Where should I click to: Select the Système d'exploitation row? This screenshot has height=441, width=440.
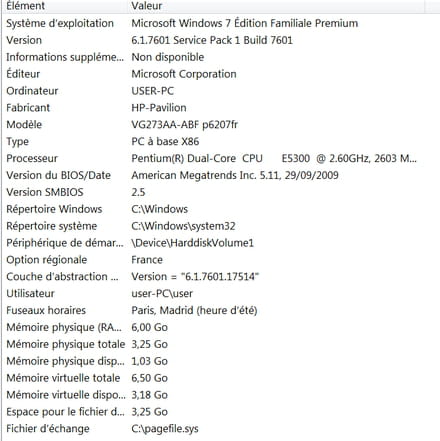point(221,23)
